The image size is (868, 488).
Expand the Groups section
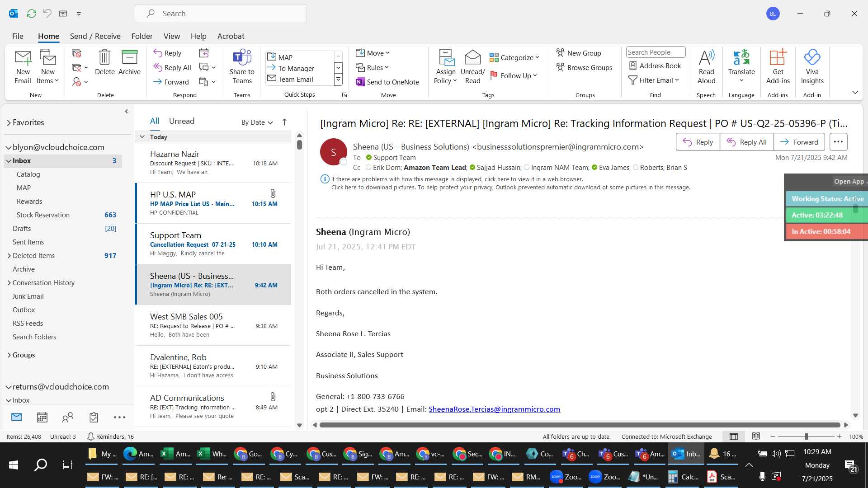point(9,355)
